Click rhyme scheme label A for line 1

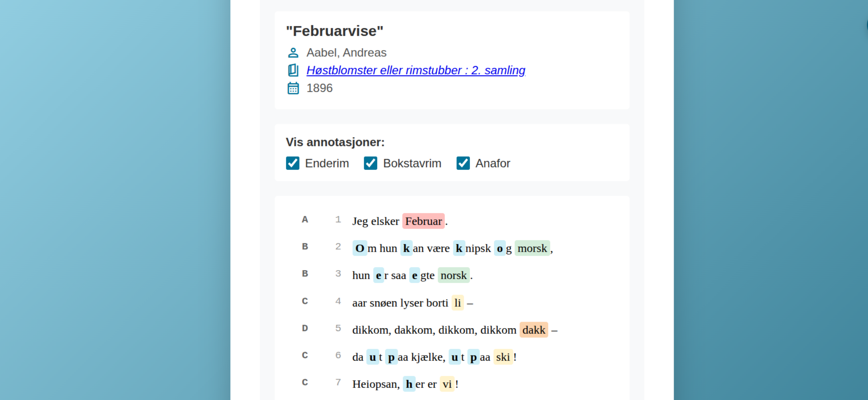(305, 220)
